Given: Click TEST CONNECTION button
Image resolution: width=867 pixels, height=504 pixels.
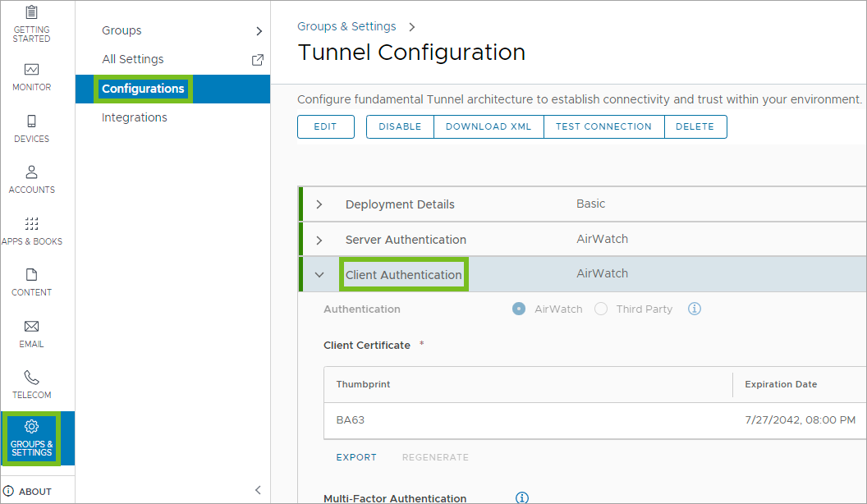Looking at the screenshot, I should click(603, 126).
